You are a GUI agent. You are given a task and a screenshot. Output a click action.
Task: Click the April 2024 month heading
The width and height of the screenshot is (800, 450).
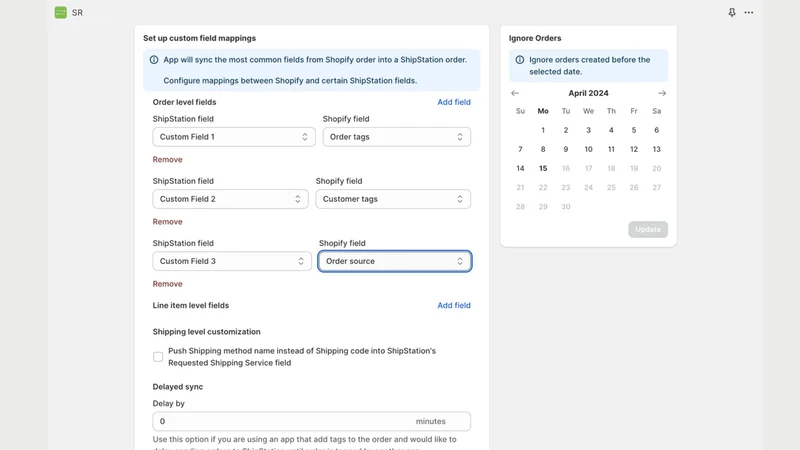click(588, 93)
